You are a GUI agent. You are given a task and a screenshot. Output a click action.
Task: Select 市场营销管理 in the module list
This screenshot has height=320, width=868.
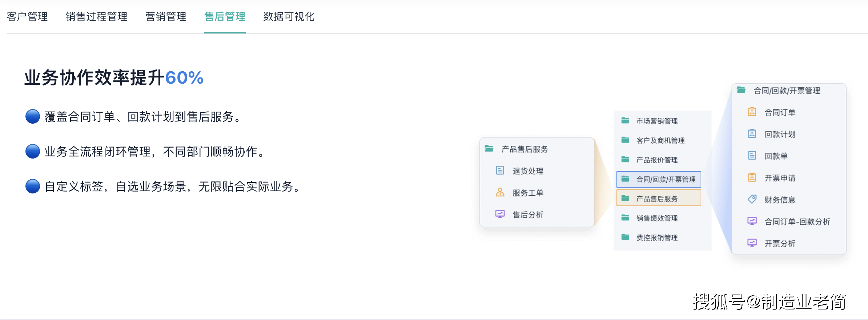tap(657, 121)
